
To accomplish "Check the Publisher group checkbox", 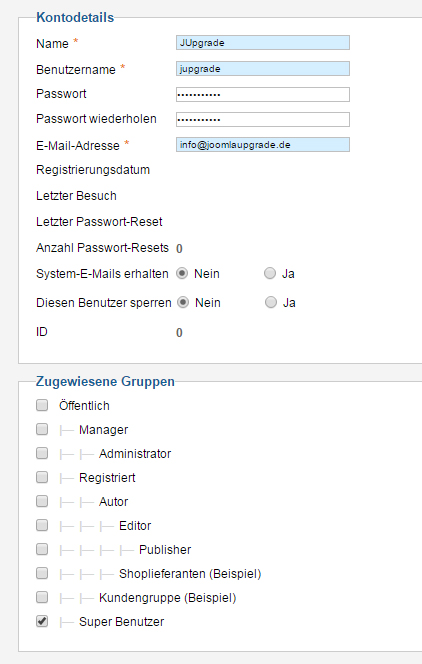I will (42, 549).
